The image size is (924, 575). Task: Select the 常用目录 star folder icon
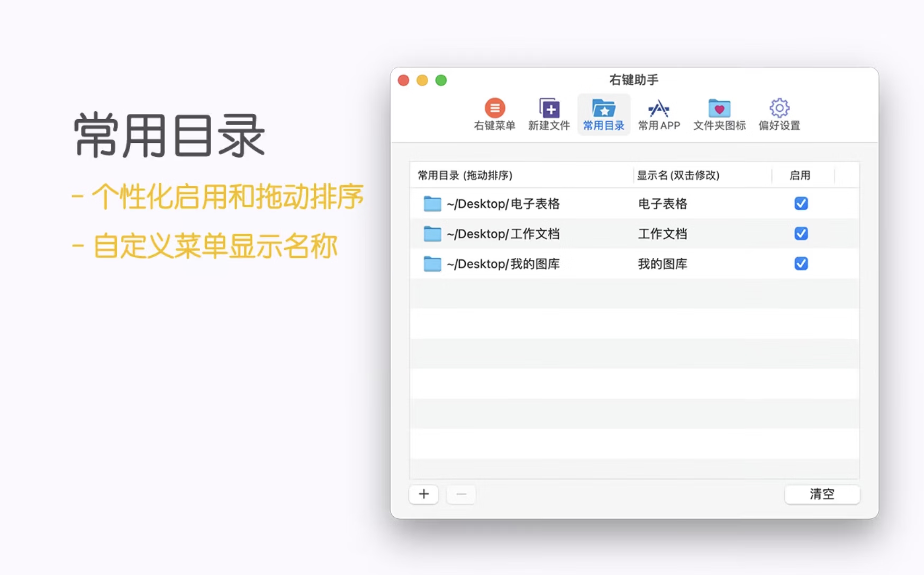(x=603, y=109)
